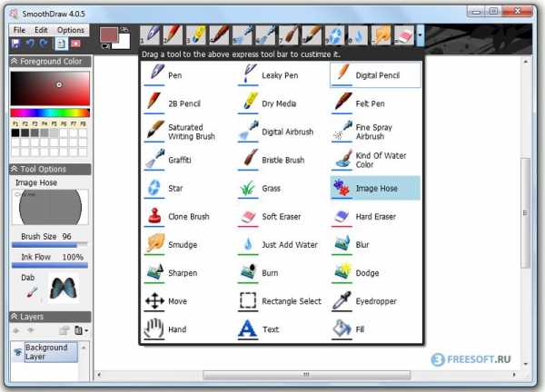Select the Smudge tool
Image resolution: width=545 pixels, height=392 pixels.
[x=188, y=244]
